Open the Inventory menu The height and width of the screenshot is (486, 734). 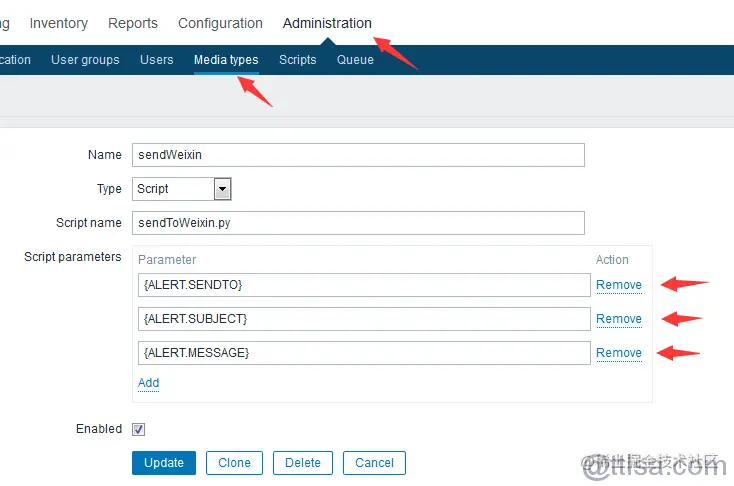pos(59,23)
